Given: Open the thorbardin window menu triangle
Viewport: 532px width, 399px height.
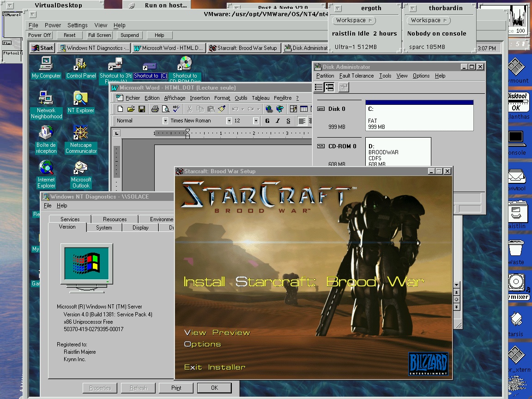Looking at the screenshot, I should [413, 8].
